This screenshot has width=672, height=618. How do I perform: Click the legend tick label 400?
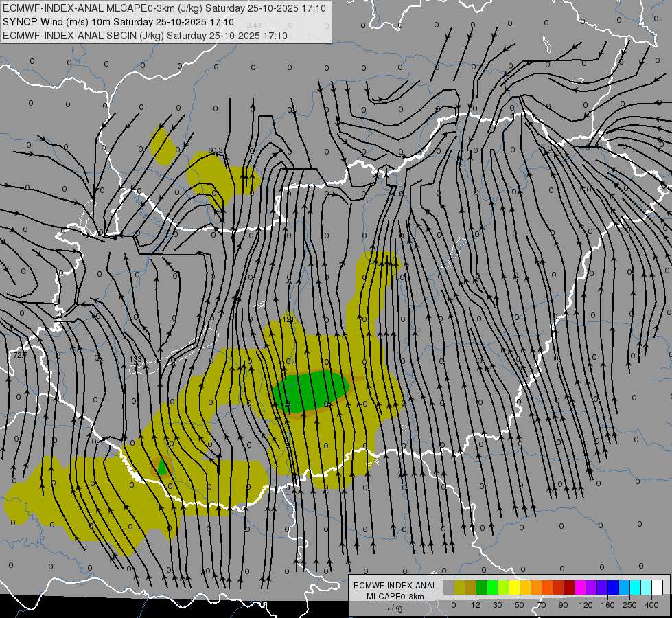[x=651, y=605]
